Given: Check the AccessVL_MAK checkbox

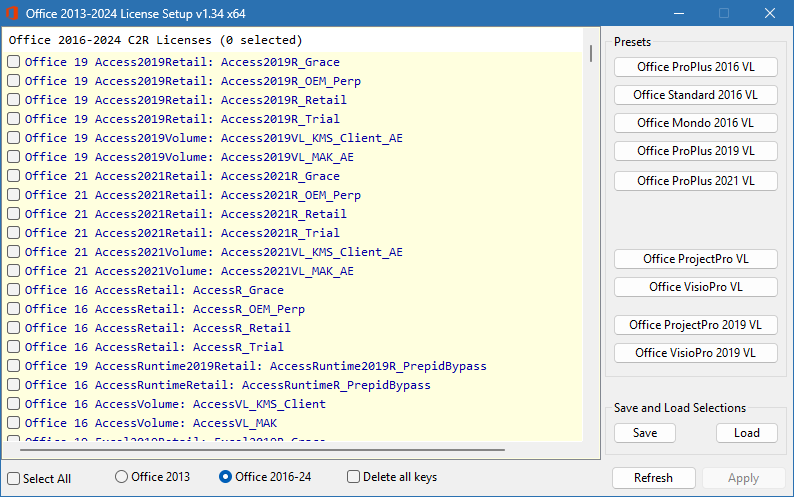Looking at the screenshot, I should click(14, 423).
